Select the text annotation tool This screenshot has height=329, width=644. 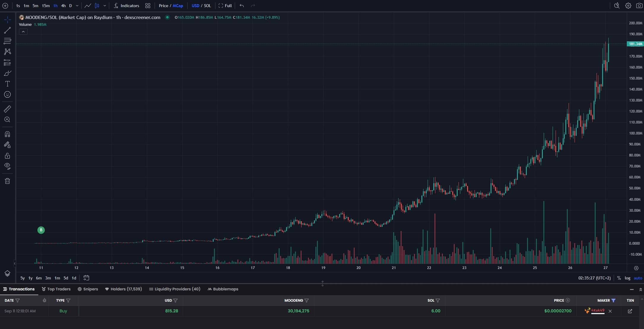tap(7, 84)
